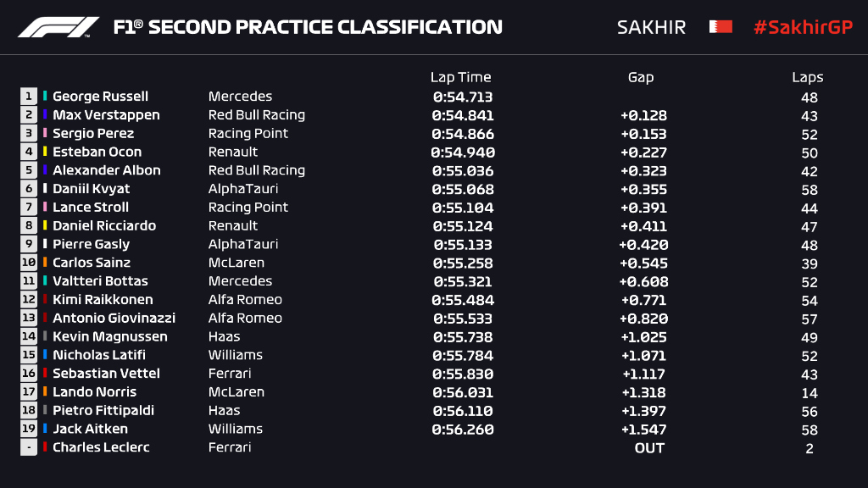Click the dash badge beside Charles Leclerc
Image resolution: width=868 pixels, height=488 pixels.
pos(29,447)
